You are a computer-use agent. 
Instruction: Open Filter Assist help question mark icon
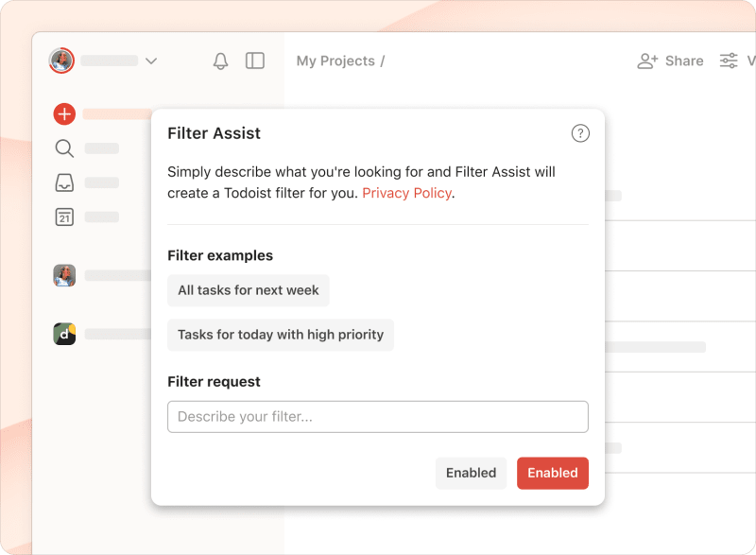point(580,133)
